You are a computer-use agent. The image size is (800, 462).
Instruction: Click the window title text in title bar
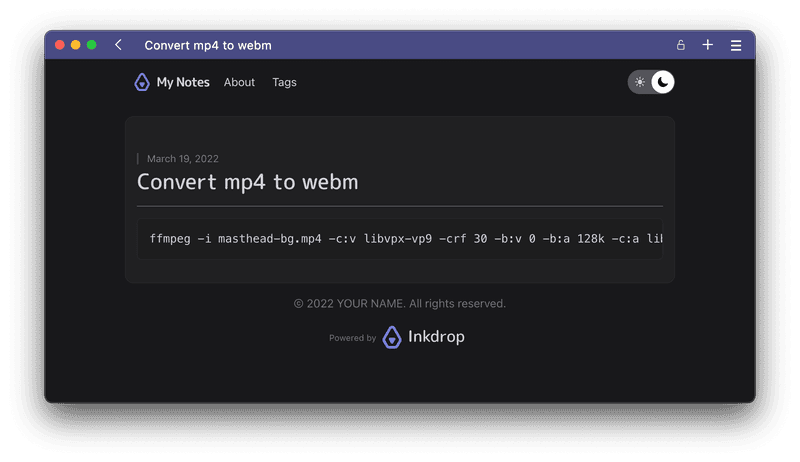click(x=208, y=45)
